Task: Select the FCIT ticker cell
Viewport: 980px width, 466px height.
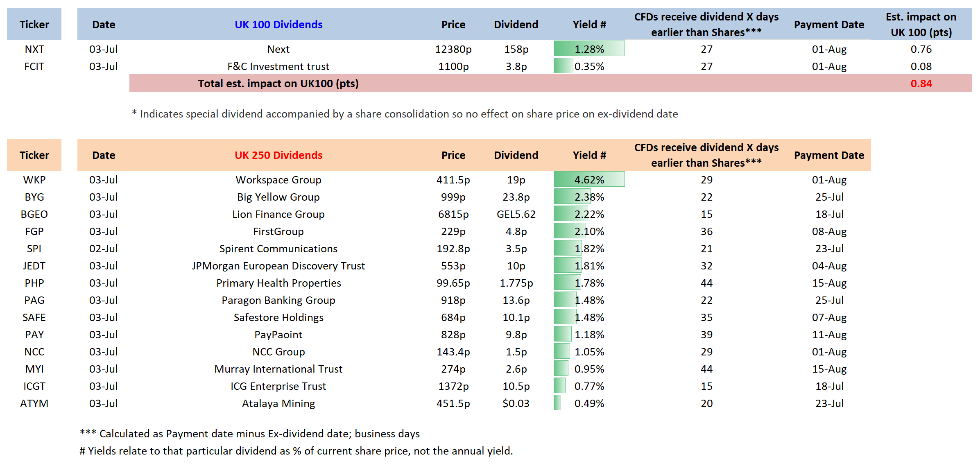Action: (x=34, y=66)
